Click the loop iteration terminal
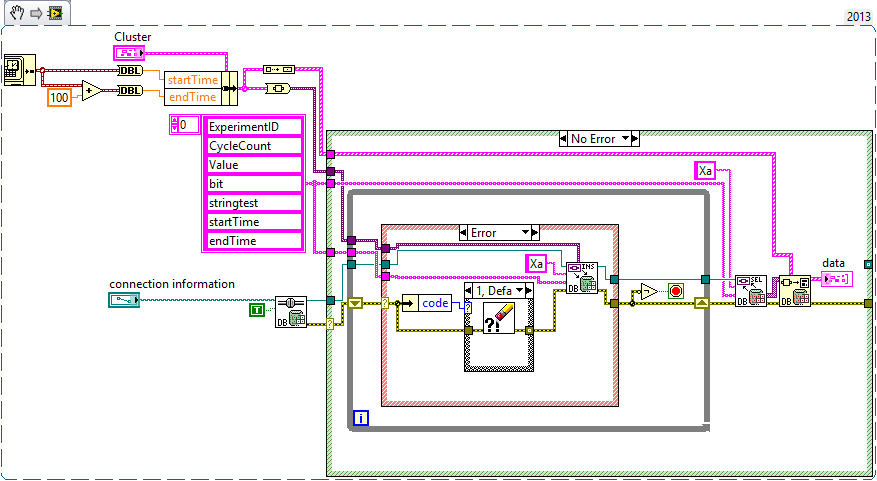 click(x=361, y=419)
